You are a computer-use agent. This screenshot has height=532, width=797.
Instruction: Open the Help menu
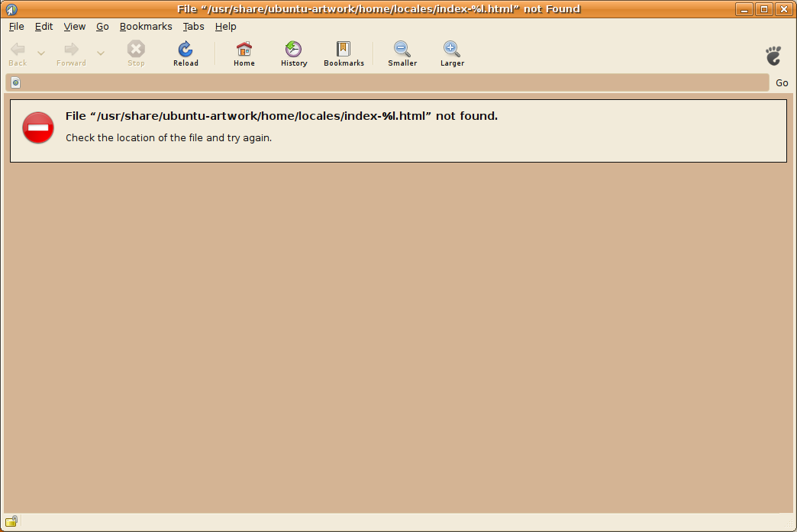pos(225,27)
